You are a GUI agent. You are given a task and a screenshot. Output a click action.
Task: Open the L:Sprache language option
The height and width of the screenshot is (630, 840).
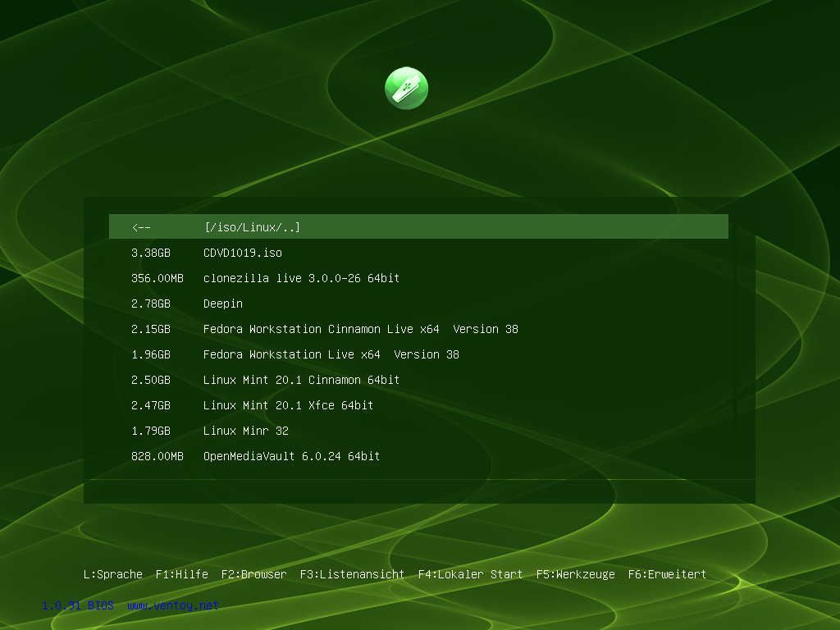coord(113,574)
